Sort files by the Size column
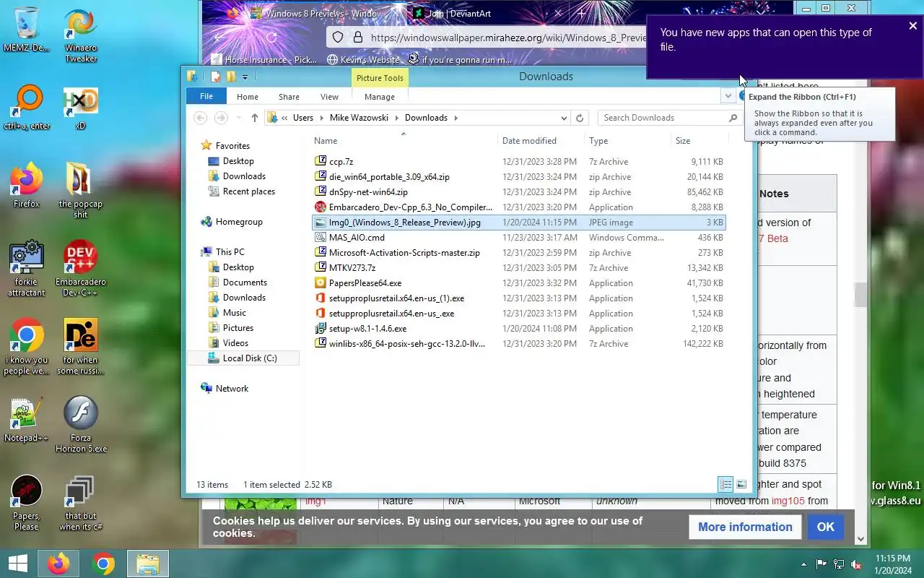924x578 pixels. click(683, 141)
